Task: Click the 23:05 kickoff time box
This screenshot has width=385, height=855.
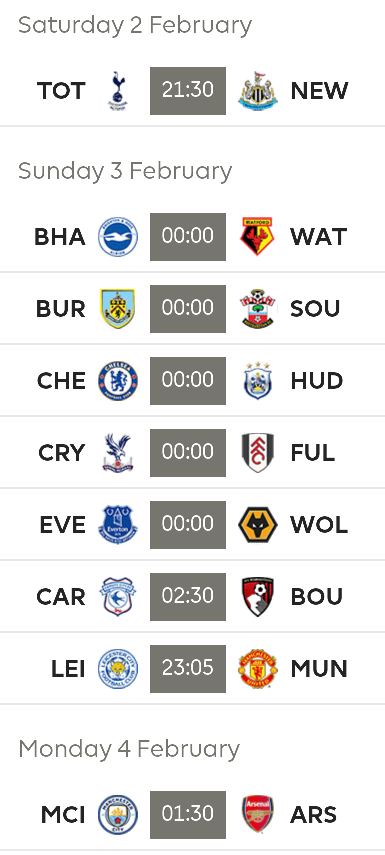Action: [x=188, y=669]
